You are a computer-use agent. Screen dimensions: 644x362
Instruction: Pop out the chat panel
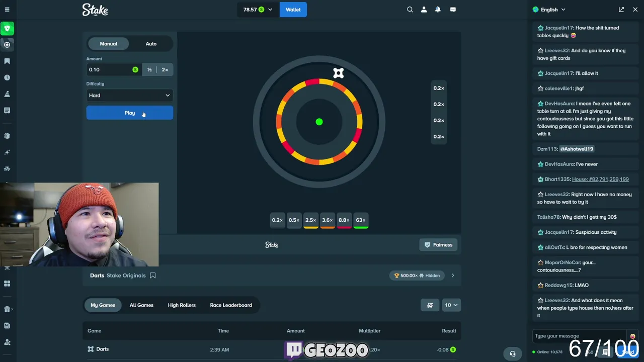point(621,10)
